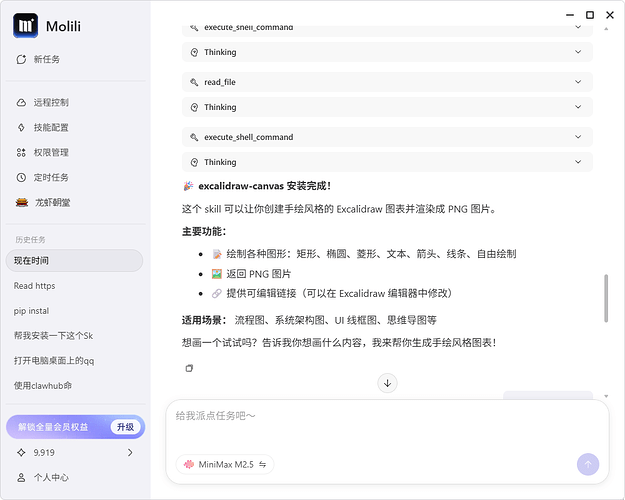Click the link emoji before 提供可编辑链接
This screenshot has height=500, width=625.
tap(216, 293)
